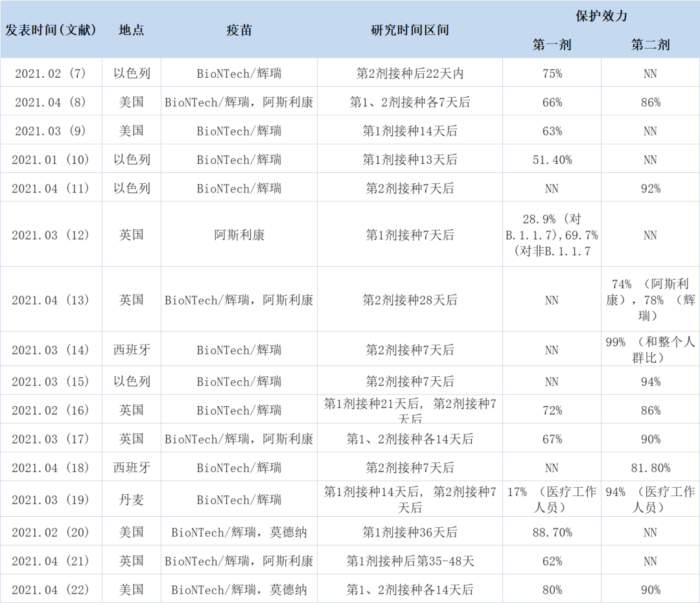Click the 80% efficacy cell
Image resolution: width=700 pixels, height=603 pixels.
tap(552, 589)
